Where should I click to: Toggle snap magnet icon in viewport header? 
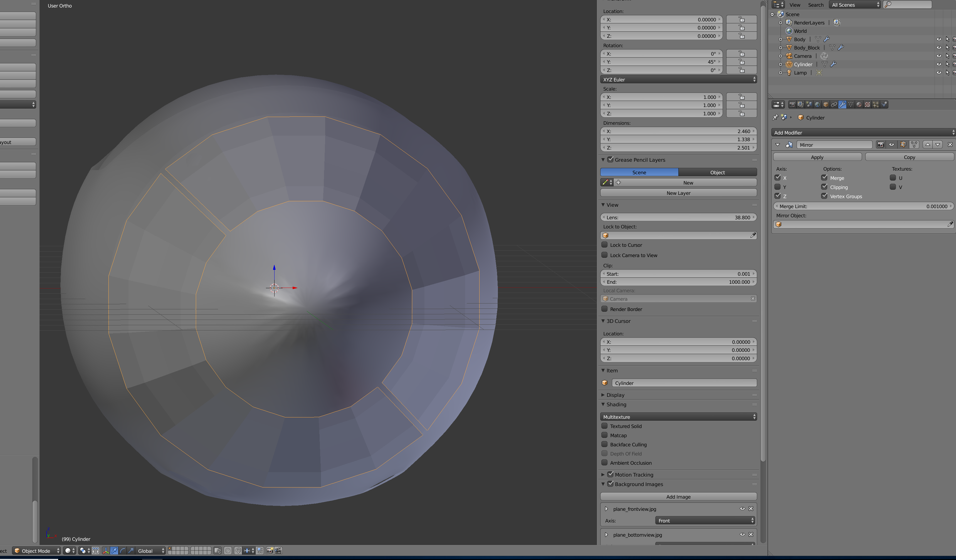[x=238, y=551]
